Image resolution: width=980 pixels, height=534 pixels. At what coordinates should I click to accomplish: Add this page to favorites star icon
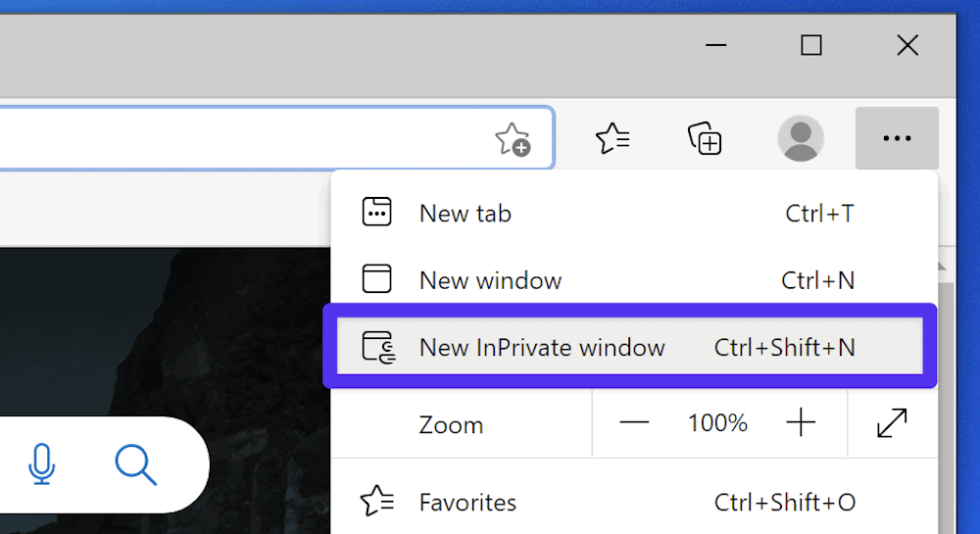coord(512,139)
